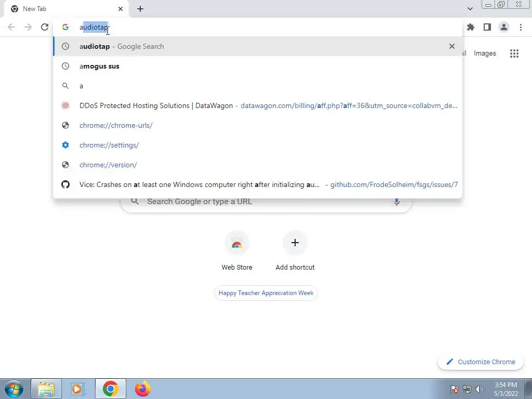Screen dimensions: 532x399
Task: Open chrome://settings/ suggestion
Action: [x=258, y=145]
